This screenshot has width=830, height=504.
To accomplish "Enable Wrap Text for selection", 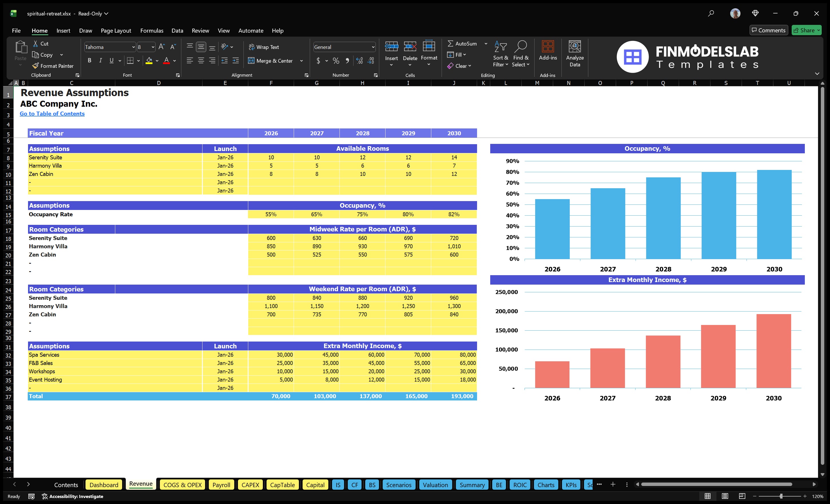I will point(264,47).
